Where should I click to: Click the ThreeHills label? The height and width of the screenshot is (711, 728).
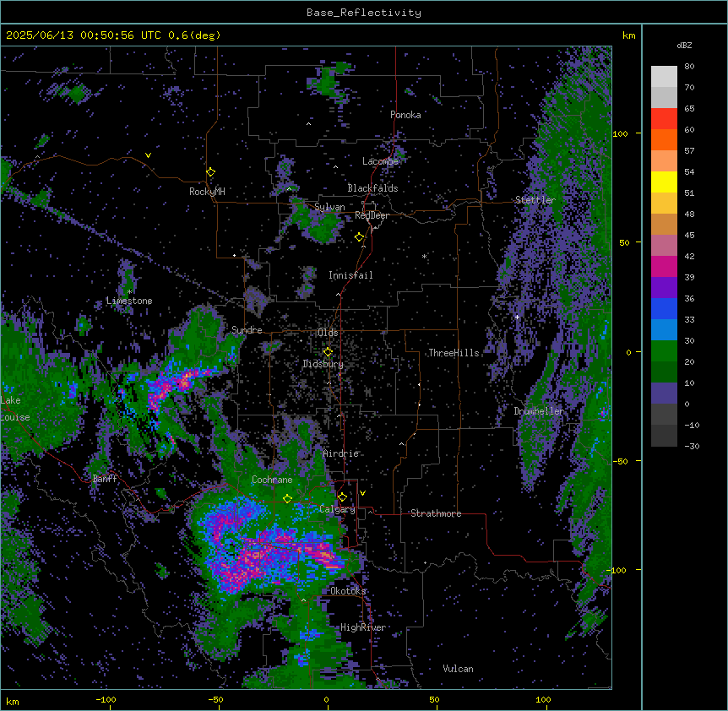click(454, 353)
